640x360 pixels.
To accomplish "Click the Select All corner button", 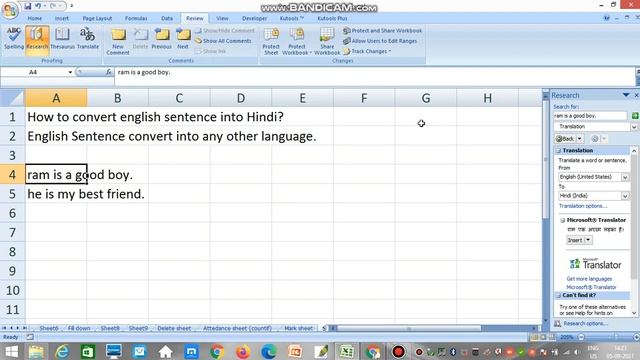I will (x=13, y=98).
